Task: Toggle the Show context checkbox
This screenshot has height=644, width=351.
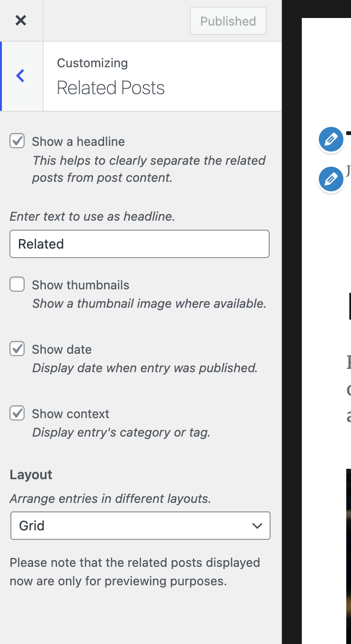Action: click(18, 413)
